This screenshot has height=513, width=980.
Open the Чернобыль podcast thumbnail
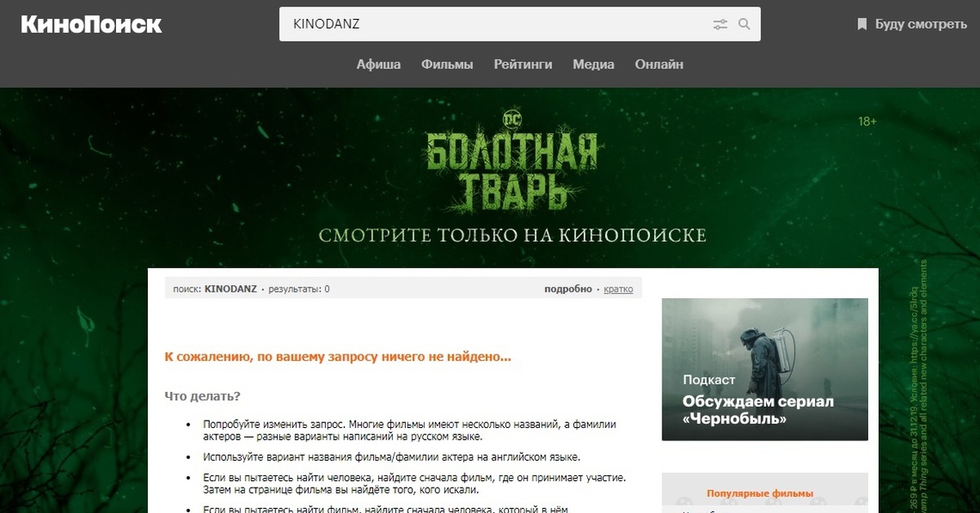[764, 369]
